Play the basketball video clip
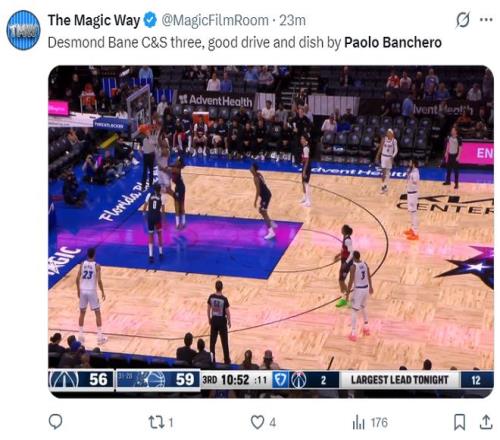 click(271, 231)
